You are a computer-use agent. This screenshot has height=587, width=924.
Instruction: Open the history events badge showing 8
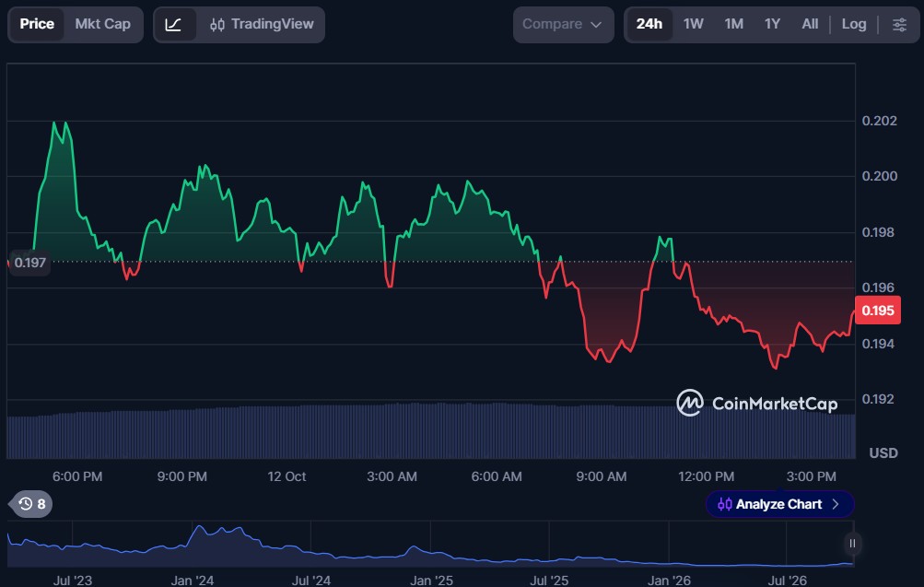(32, 504)
